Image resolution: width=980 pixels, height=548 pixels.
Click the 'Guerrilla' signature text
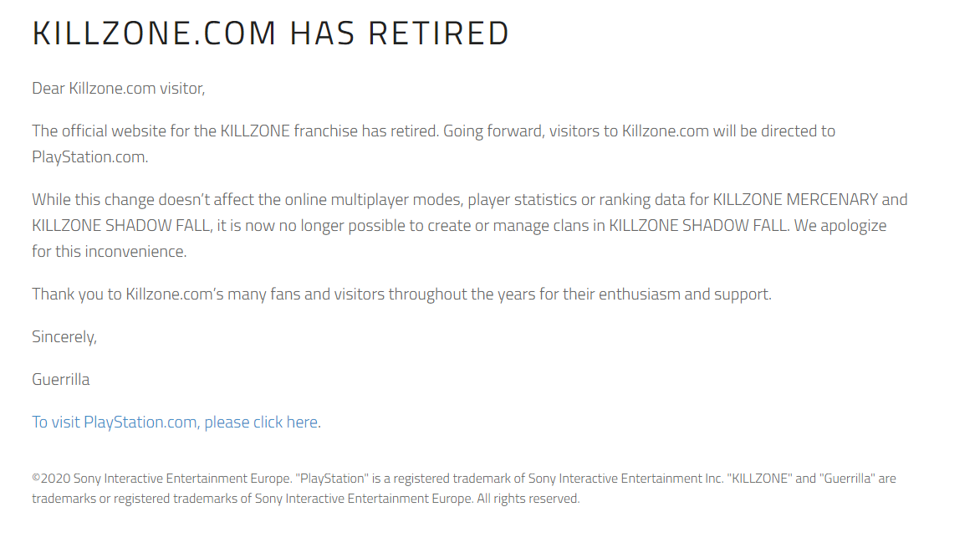(61, 380)
